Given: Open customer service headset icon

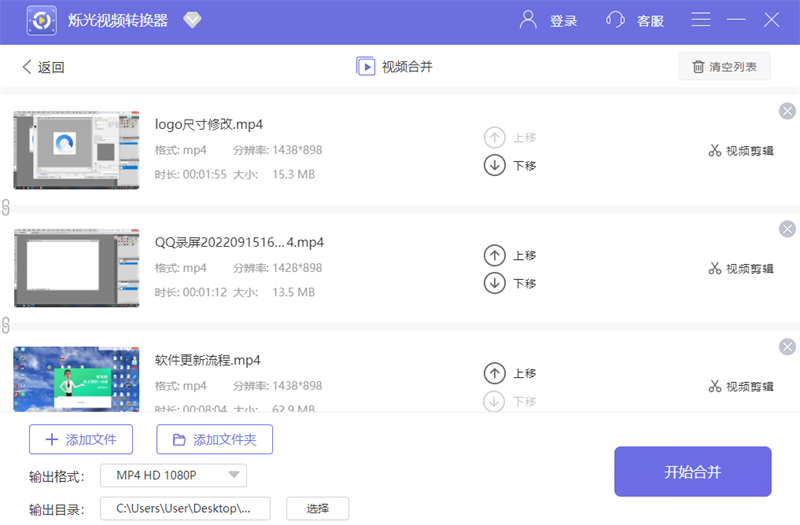Looking at the screenshot, I should point(616,20).
